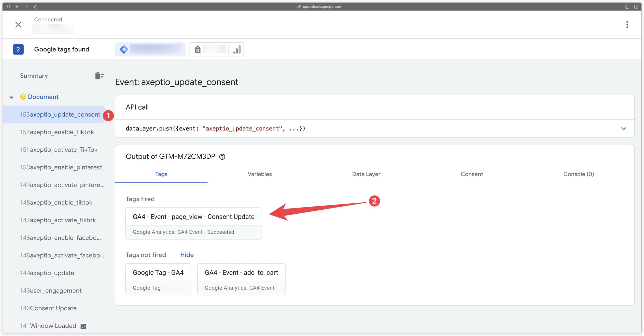
Task: Open the GA4 Event add_to_cart card
Action: tap(241, 279)
